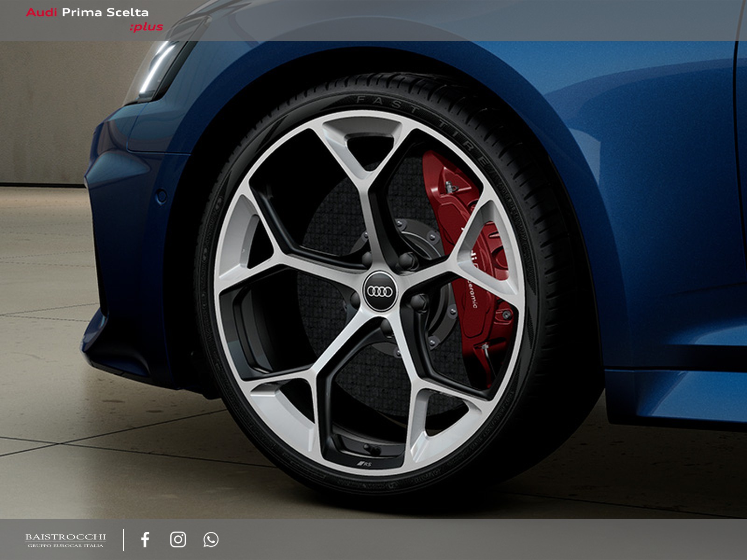747x560 pixels.
Task: Click the Facebook icon in the footer
Action: (x=145, y=539)
